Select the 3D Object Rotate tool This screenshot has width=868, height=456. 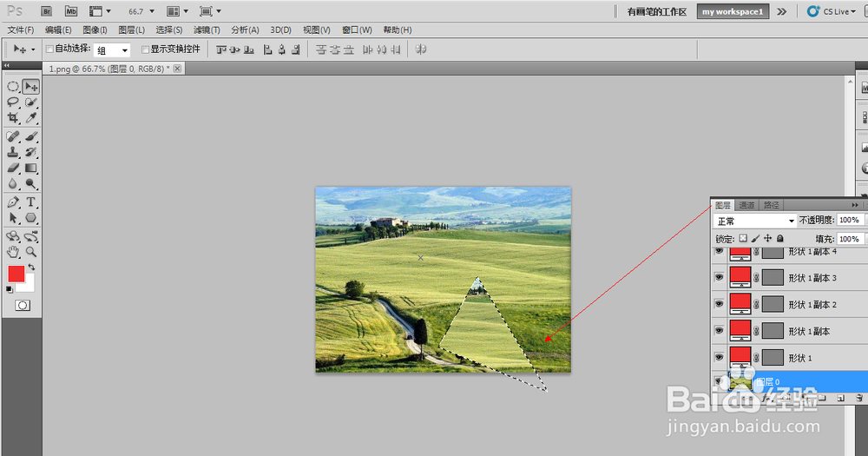click(13, 236)
